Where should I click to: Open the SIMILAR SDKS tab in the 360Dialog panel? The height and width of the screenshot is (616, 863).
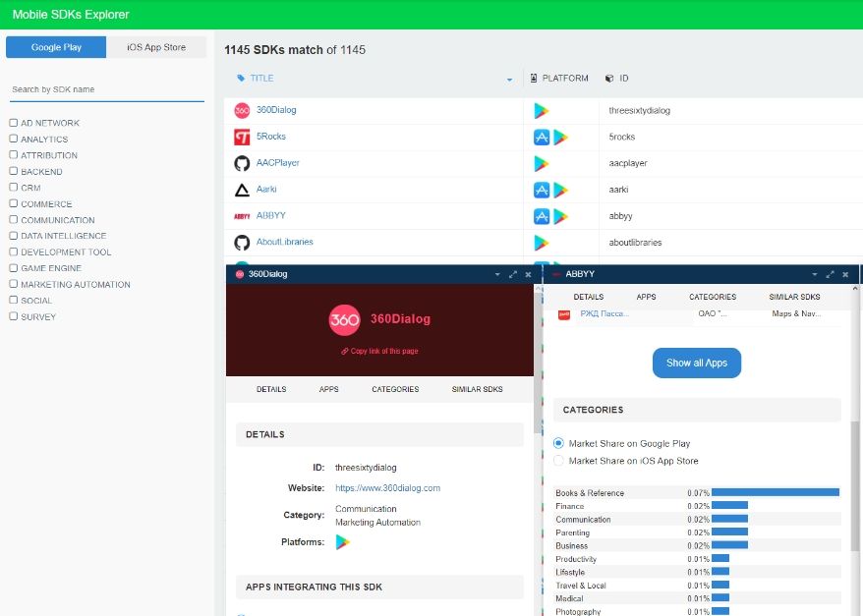click(478, 389)
